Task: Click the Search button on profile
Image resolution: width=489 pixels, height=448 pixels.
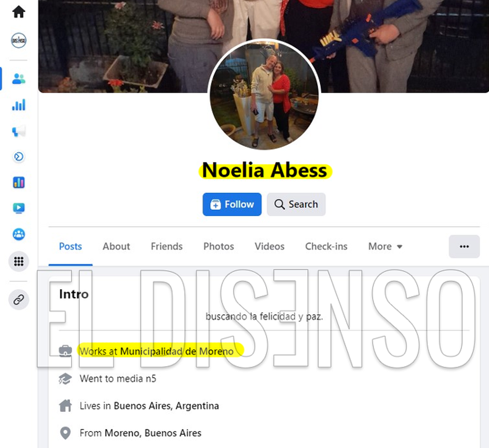Action: click(296, 204)
